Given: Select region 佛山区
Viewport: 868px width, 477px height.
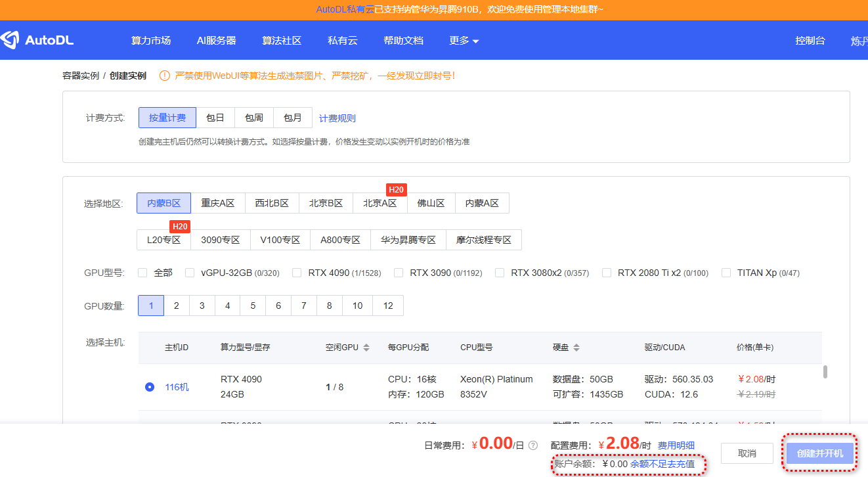Looking at the screenshot, I should (x=431, y=203).
